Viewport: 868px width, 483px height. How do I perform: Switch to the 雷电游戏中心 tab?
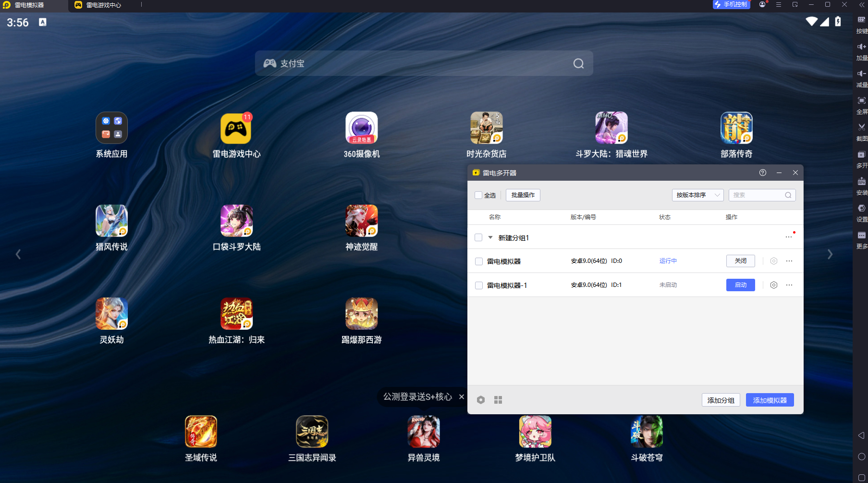coord(103,5)
